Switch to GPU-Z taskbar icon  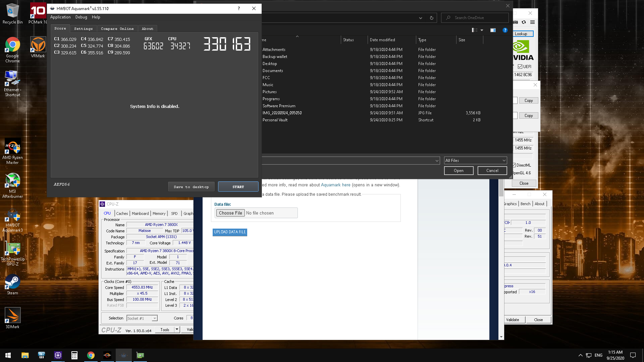(x=140, y=355)
